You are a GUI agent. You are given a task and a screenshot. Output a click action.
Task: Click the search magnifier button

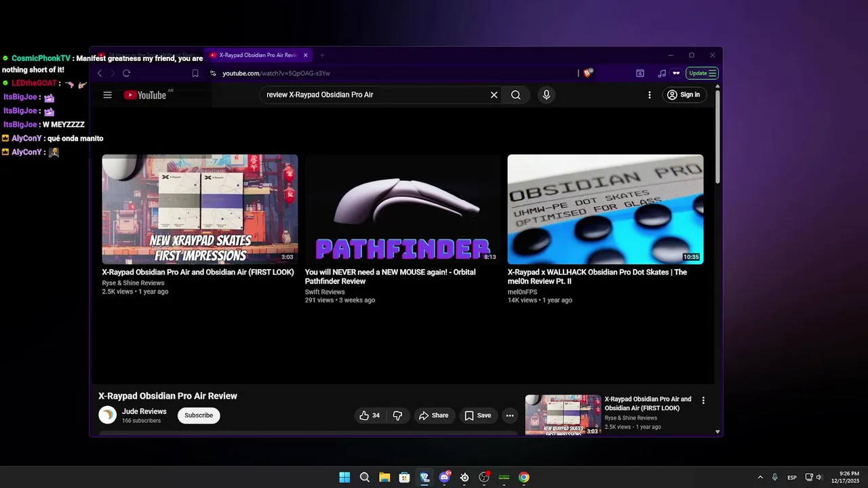pos(516,95)
